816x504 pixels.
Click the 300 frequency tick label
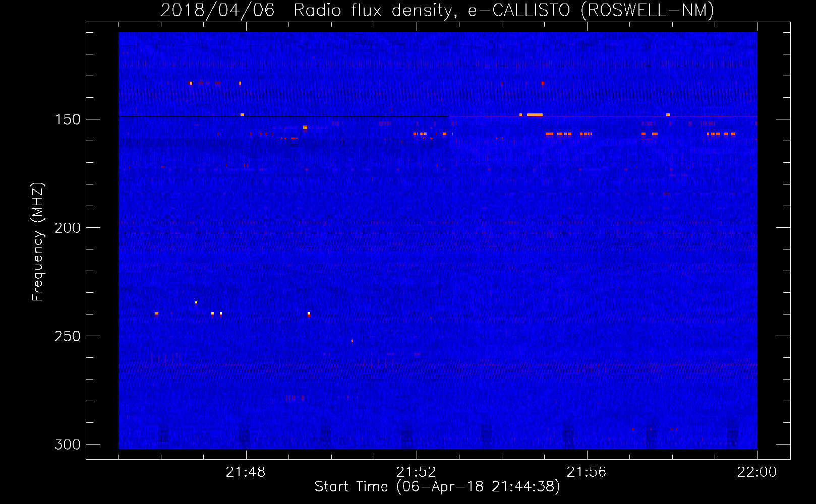tap(68, 445)
